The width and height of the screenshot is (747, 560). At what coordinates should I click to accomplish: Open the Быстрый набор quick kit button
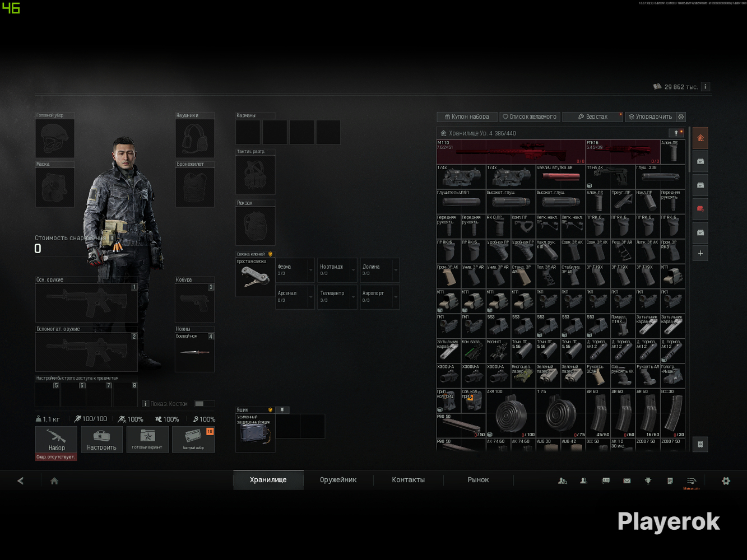point(193,440)
